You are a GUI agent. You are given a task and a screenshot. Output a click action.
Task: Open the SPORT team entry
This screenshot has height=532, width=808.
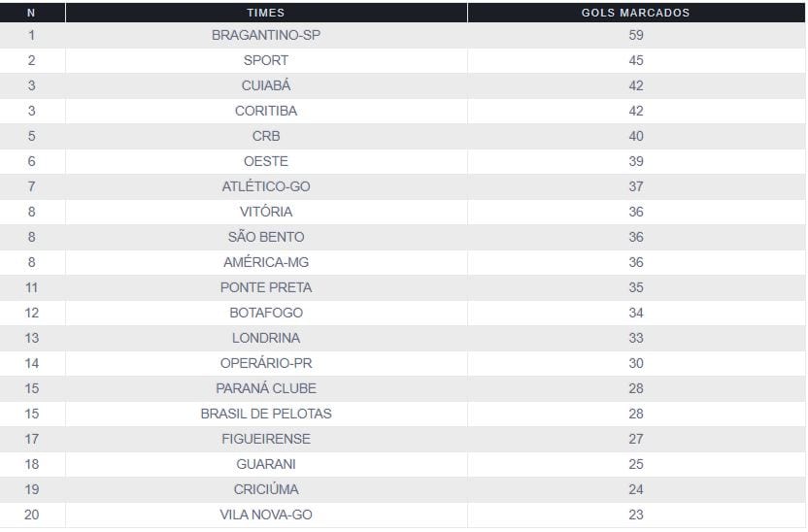[x=266, y=60]
